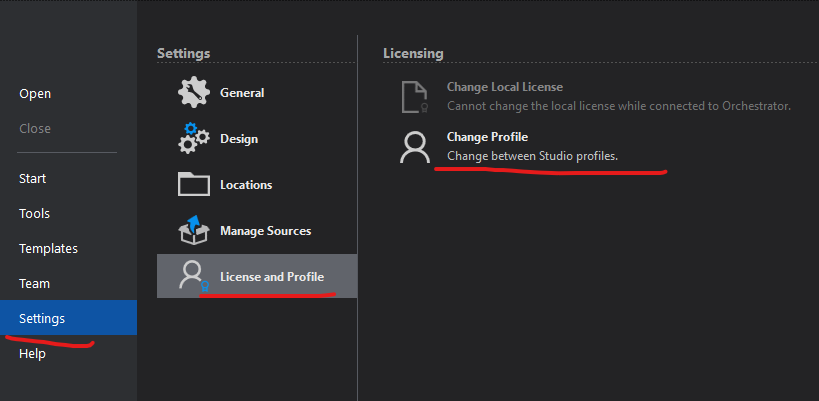
Task: Click the Change Profile person icon
Action: 415,147
